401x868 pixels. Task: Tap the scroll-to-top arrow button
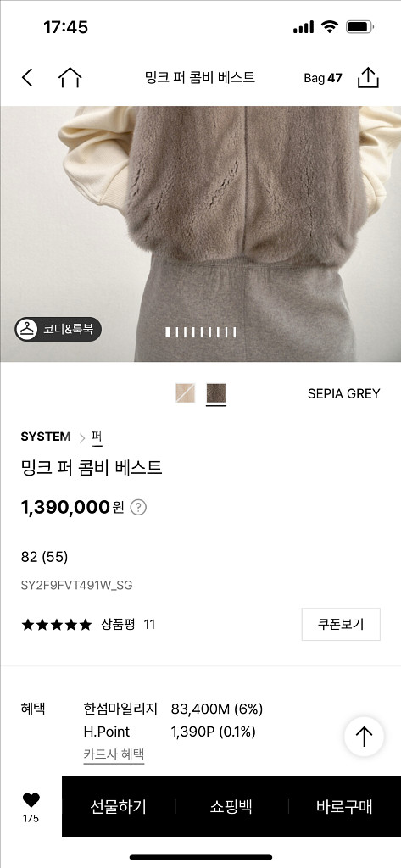click(x=364, y=737)
